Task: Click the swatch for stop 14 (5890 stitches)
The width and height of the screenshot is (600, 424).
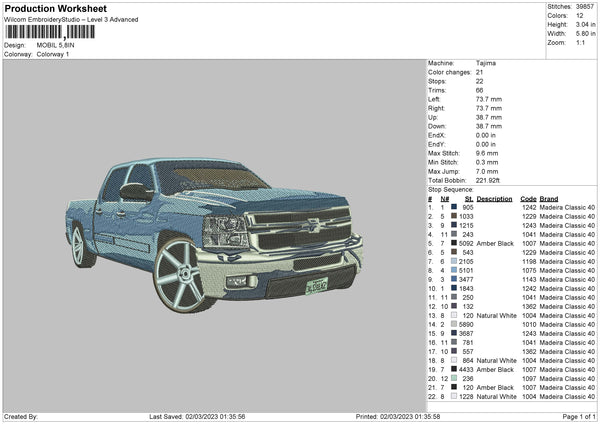Action: pos(454,324)
